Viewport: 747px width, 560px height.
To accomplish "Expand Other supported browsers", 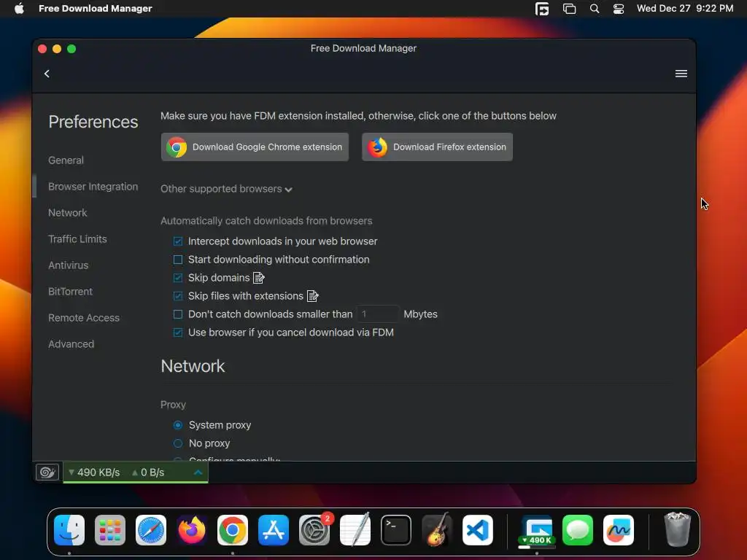I will click(x=226, y=189).
